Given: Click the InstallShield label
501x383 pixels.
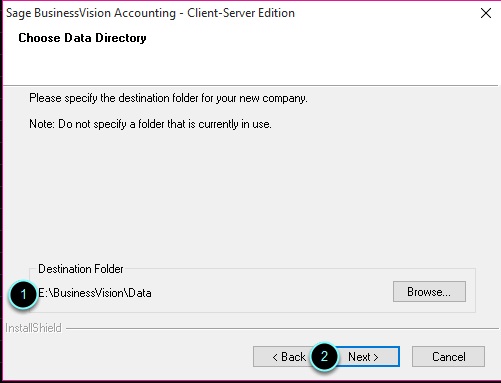Looking at the screenshot, I should pyautogui.click(x=33, y=328).
